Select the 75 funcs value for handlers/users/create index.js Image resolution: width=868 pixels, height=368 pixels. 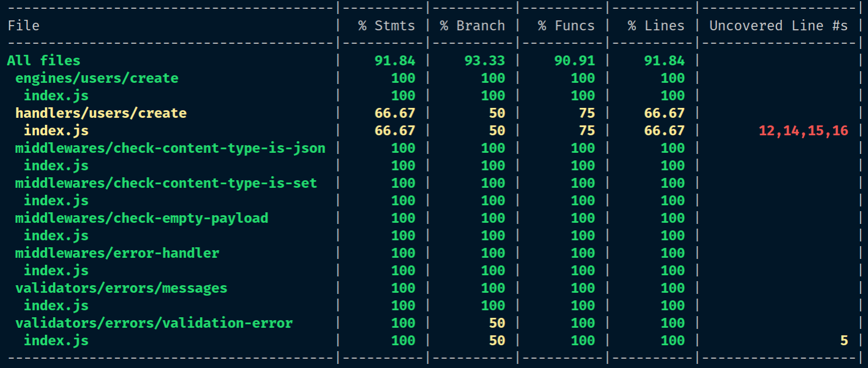point(586,131)
